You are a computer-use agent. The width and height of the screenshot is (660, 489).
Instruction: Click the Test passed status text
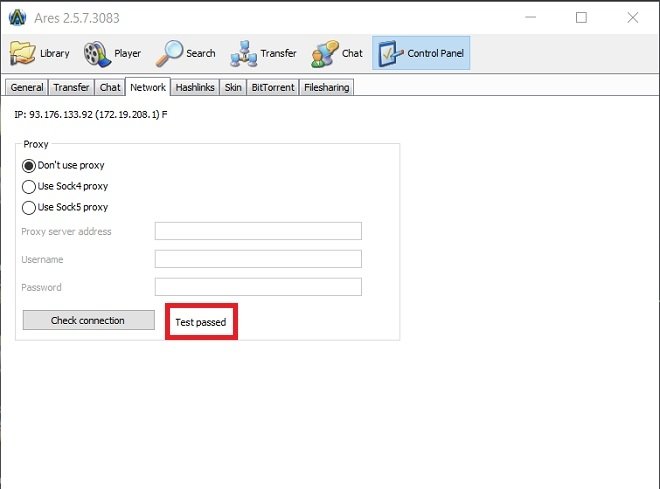tap(201, 322)
